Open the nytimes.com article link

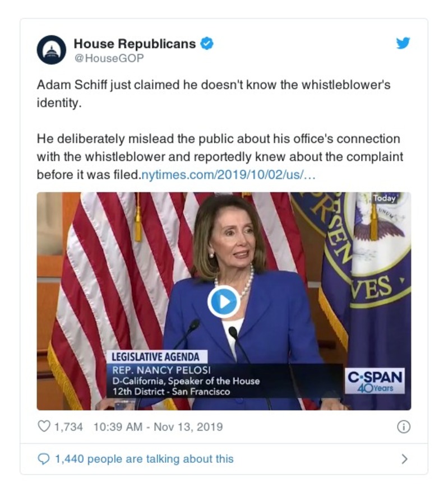228,175
